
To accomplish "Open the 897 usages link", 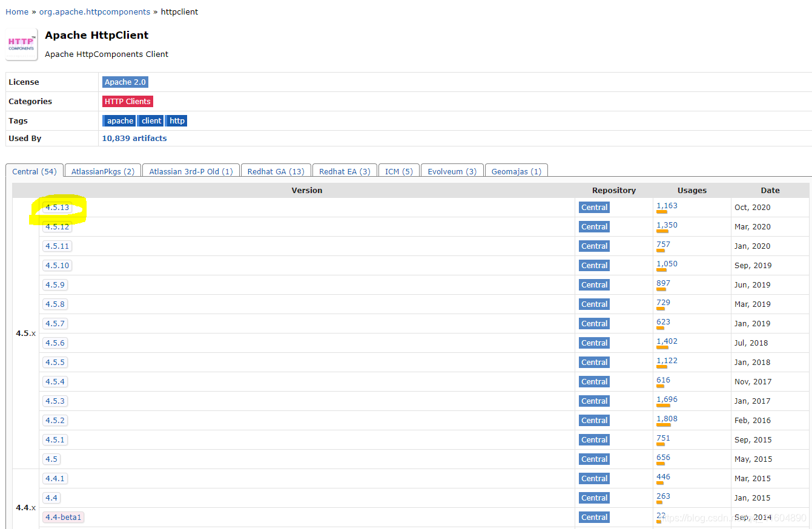I will pyautogui.click(x=663, y=283).
